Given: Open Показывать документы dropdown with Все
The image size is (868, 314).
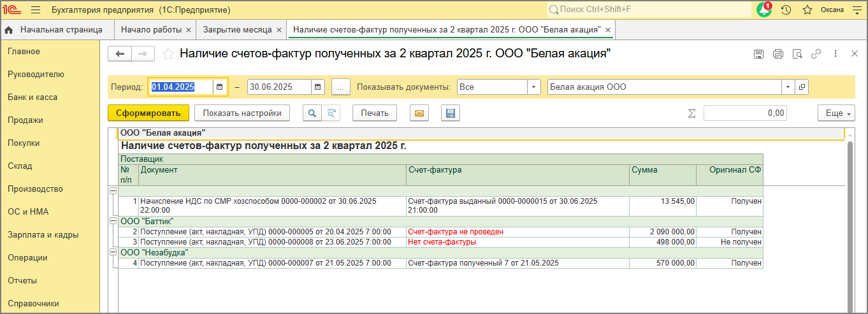Looking at the screenshot, I should click(x=534, y=87).
